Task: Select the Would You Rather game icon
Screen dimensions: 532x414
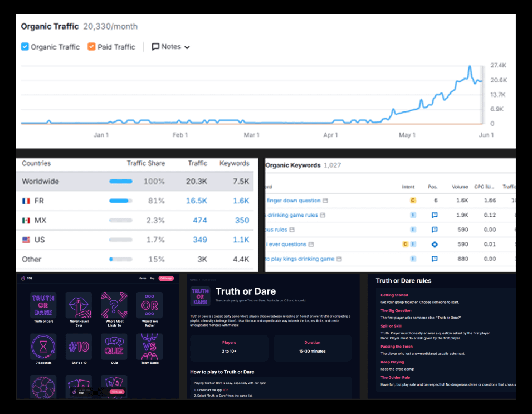Action: (x=149, y=305)
